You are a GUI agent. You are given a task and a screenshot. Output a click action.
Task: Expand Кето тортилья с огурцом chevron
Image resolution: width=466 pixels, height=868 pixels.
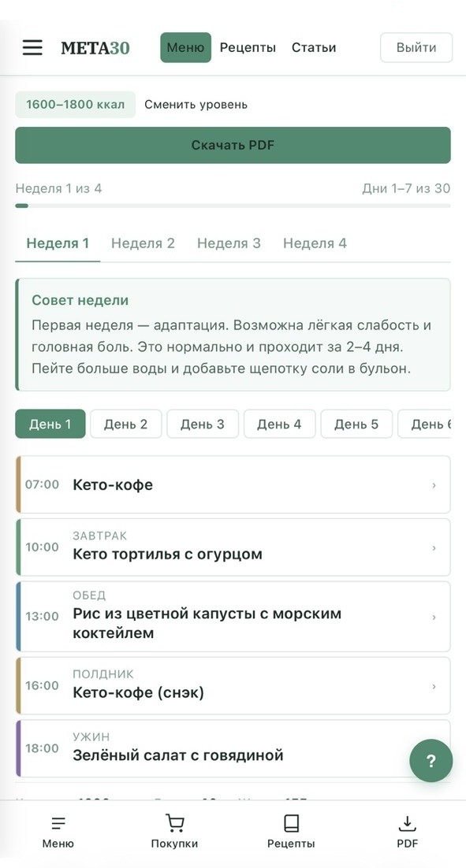[x=434, y=548]
